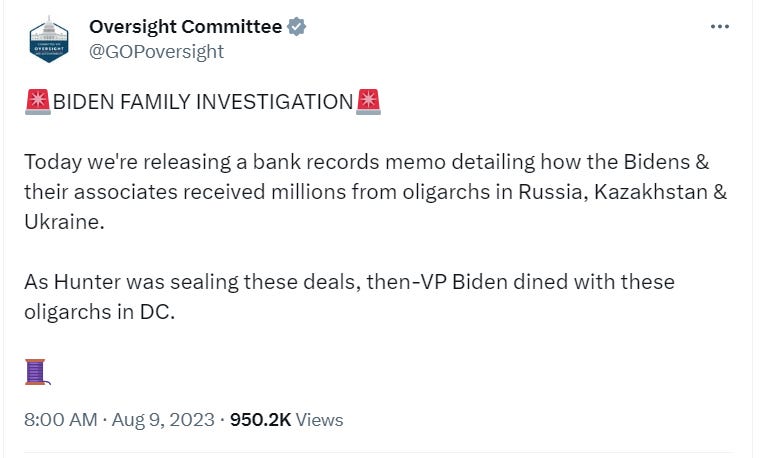Click the 950.2K view count
Viewport: 759px width, 458px height.
click(260, 420)
